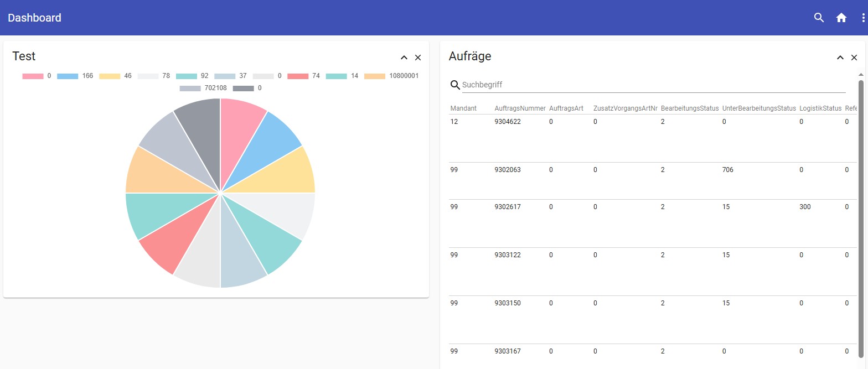Close the Test panel
The image size is (868, 369).
click(418, 58)
